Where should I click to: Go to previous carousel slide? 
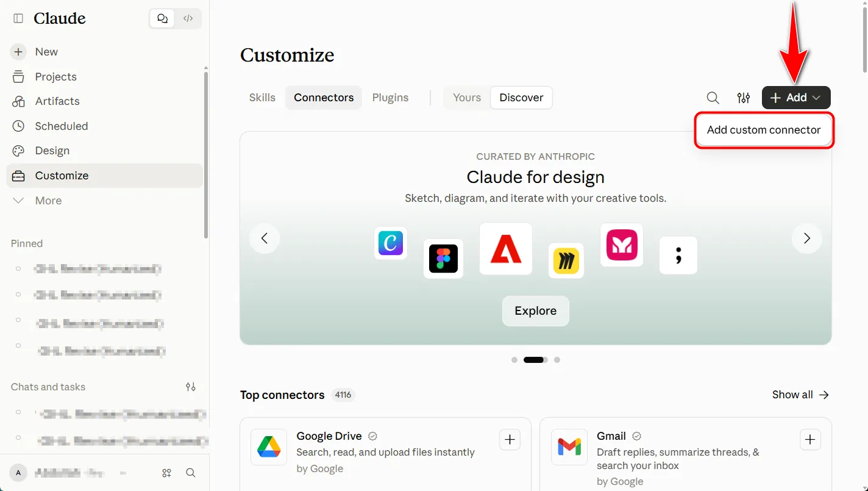[265, 238]
